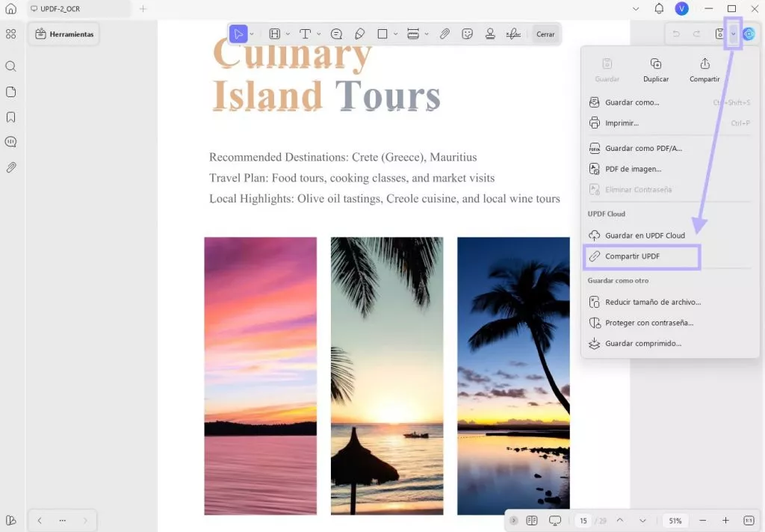Redo the last action

tap(697, 34)
